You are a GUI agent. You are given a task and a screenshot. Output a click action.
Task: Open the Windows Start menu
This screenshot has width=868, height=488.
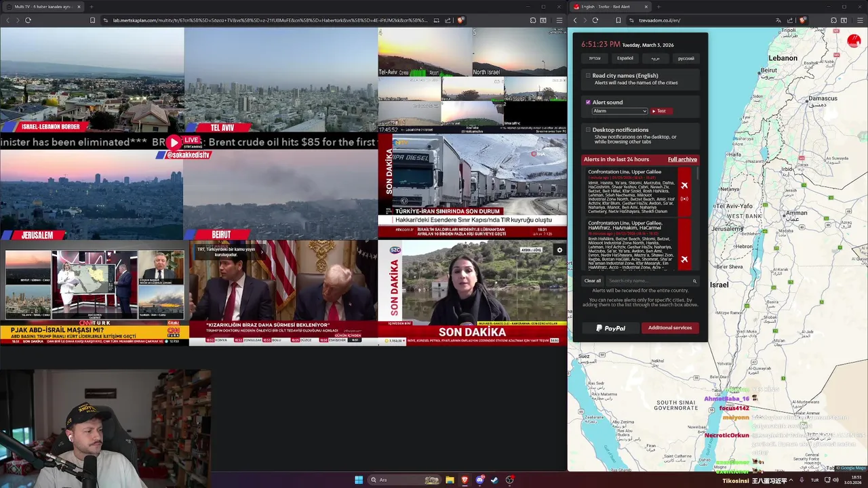coord(359,480)
